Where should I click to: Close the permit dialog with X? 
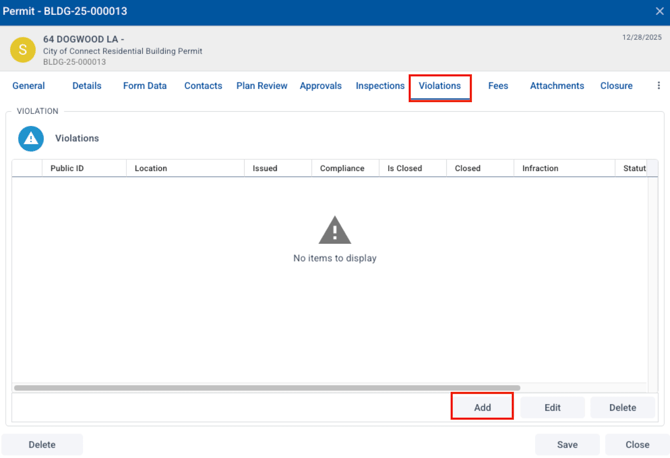[x=659, y=11]
